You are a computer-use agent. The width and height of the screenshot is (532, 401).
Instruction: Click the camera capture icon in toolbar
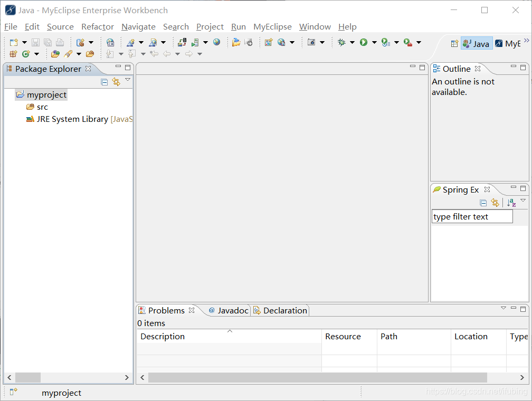click(311, 42)
